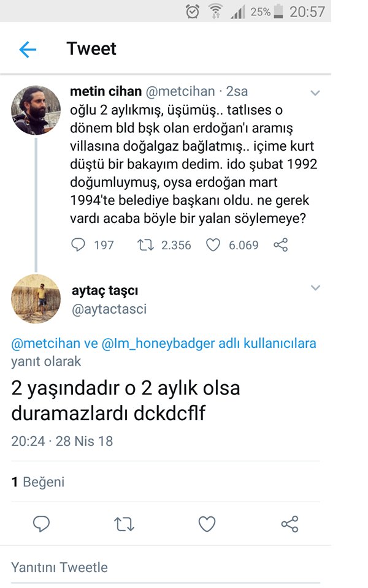View the 1 Beğeni likes list
Image resolution: width=368 pixels, height=588 pixels.
(x=38, y=482)
